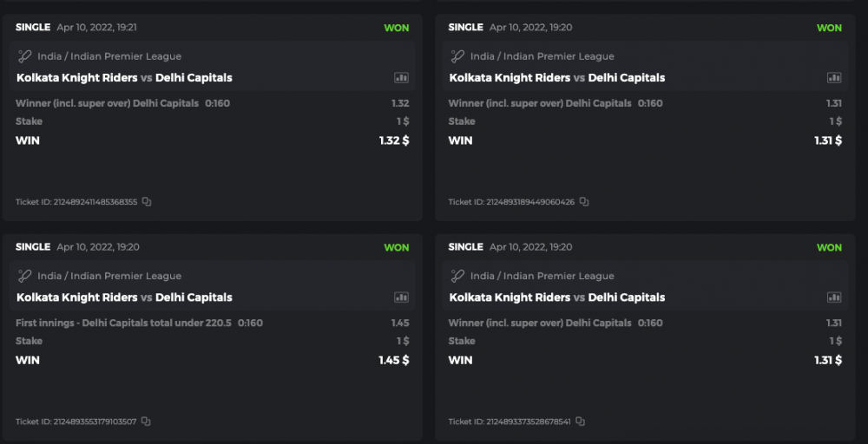The width and height of the screenshot is (868, 444).
Task: Click cricket icon on the First innings bet card
Action: coord(24,276)
